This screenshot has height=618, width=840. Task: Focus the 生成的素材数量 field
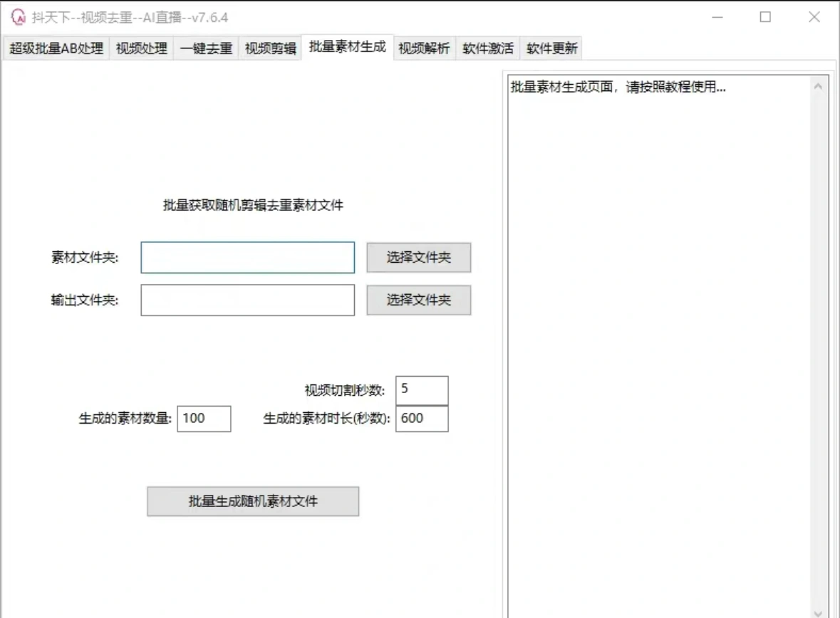click(204, 419)
